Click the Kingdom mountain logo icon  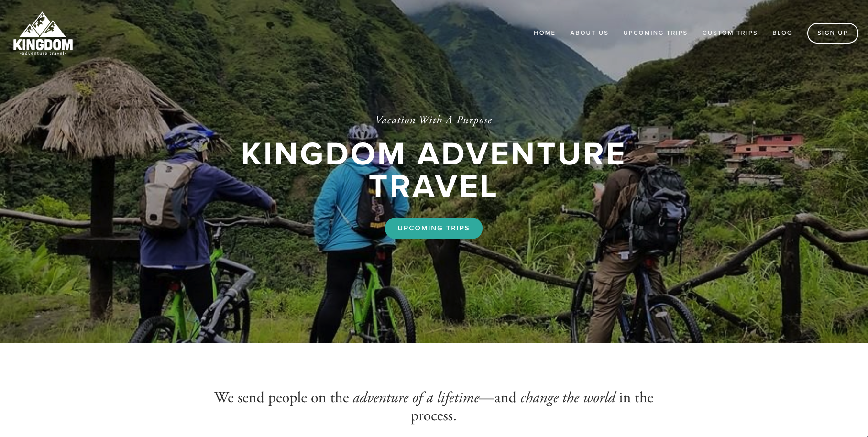coord(43,25)
